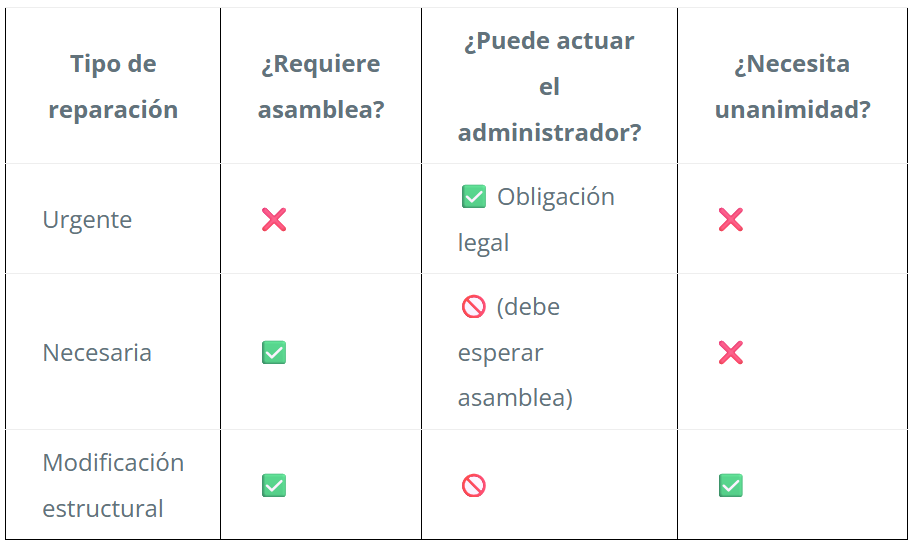This screenshot has height=543, width=908.
Task: Click the Necesaria row label
Action: (x=97, y=353)
